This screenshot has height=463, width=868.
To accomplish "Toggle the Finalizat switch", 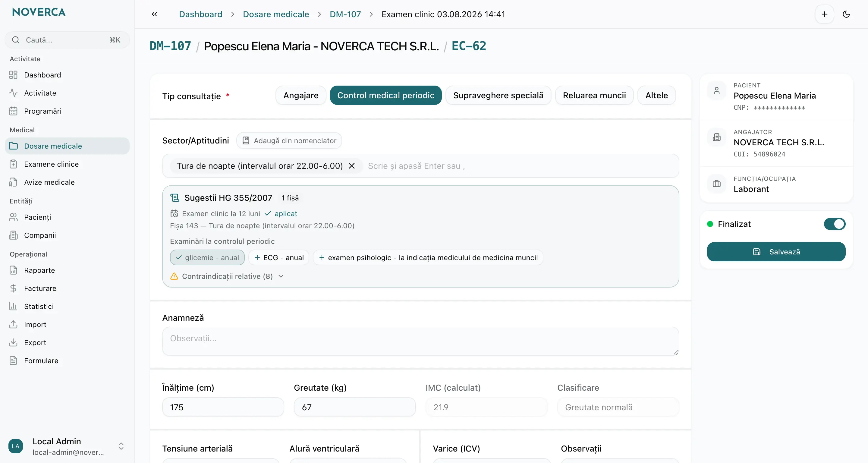I will click(834, 224).
